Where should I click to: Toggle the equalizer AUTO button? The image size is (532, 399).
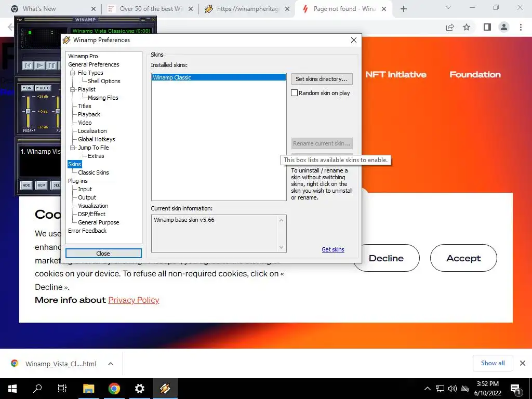pos(43,88)
